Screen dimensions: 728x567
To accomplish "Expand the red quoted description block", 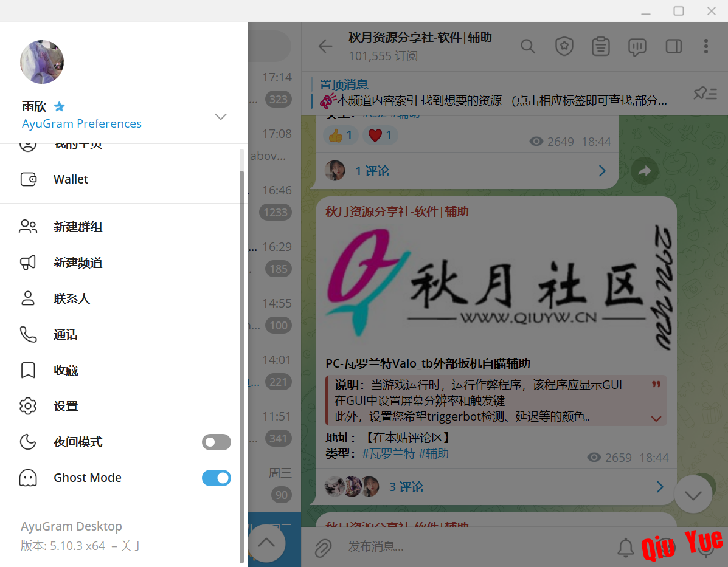I will [656, 418].
